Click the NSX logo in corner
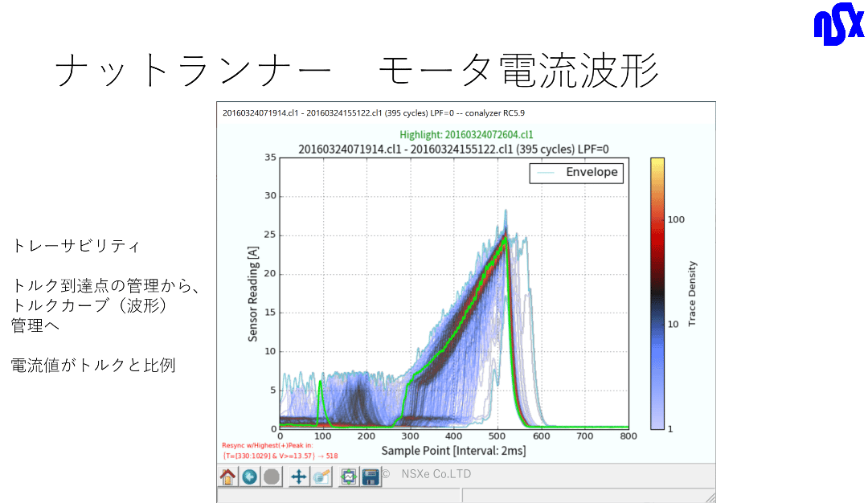The height and width of the screenshot is (503, 868). point(838,24)
